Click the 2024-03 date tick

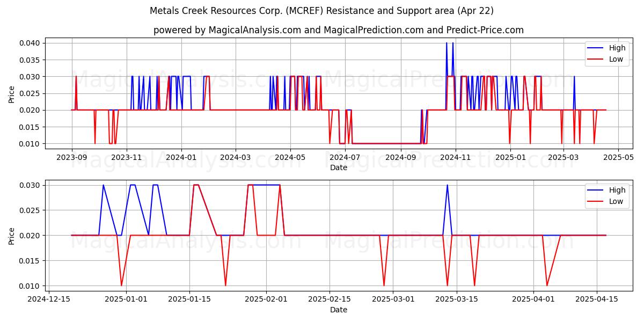[235, 157]
